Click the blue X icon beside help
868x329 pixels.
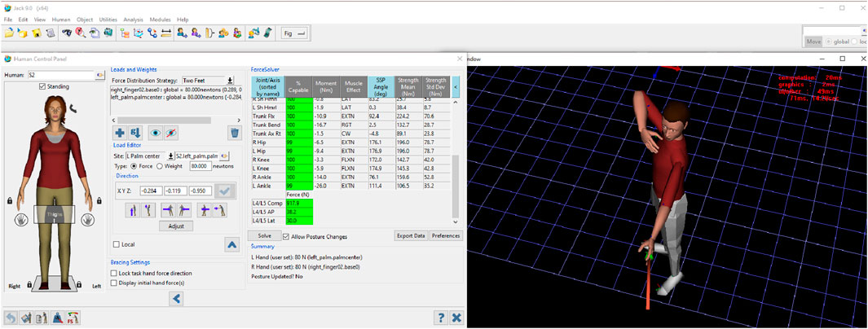456,318
